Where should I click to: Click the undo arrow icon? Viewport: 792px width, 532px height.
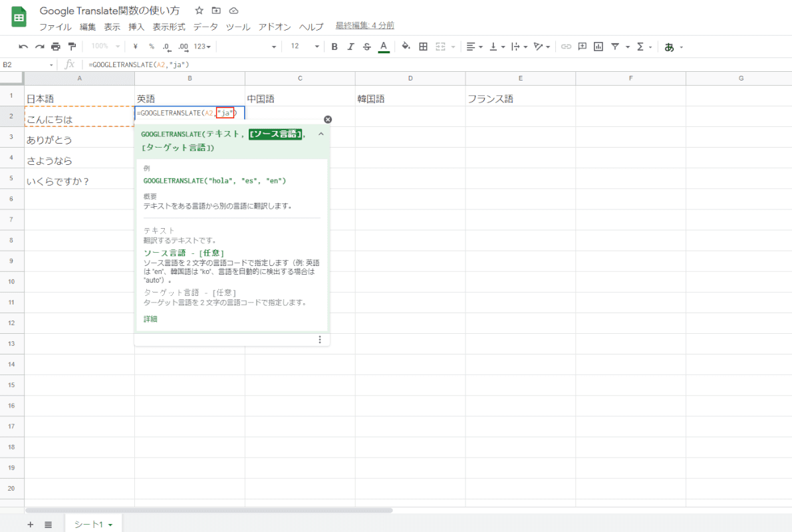click(x=23, y=47)
